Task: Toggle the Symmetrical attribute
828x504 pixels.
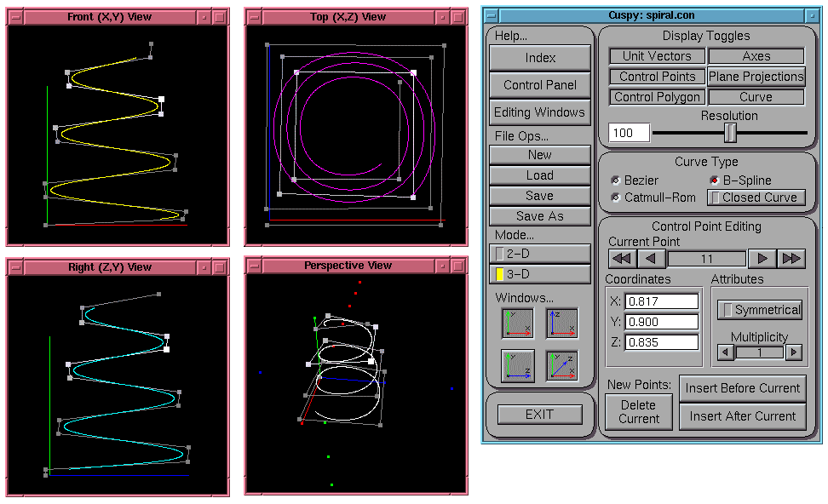Action: click(x=760, y=310)
